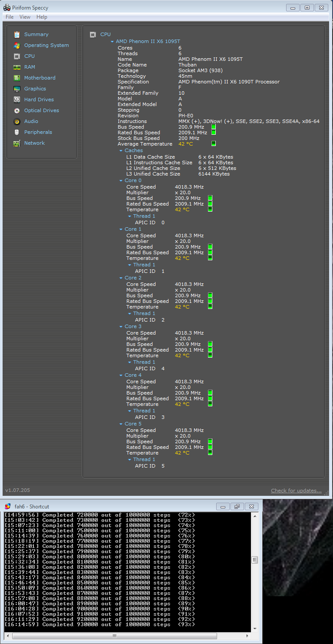Click the Code Name value Thuban
Image resolution: width=333 pixels, height=644 pixels.
[x=188, y=65]
